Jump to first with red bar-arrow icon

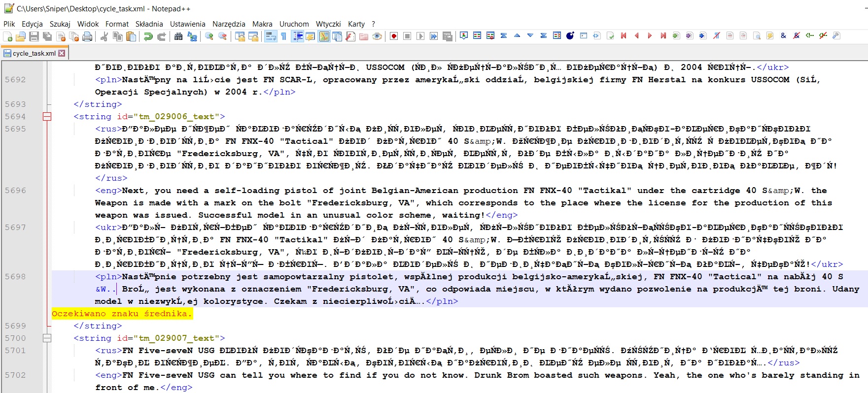[x=624, y=35]
